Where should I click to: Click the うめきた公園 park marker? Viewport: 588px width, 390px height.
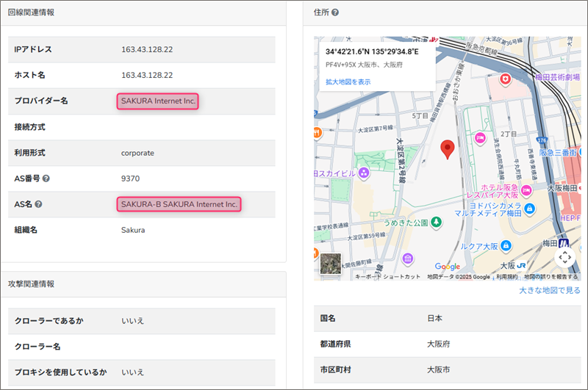click(436, 221)
